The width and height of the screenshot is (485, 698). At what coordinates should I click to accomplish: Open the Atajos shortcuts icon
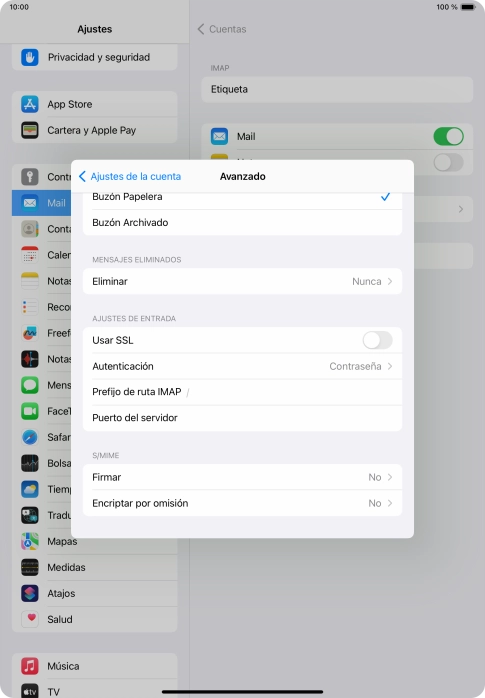pos(30,593)
